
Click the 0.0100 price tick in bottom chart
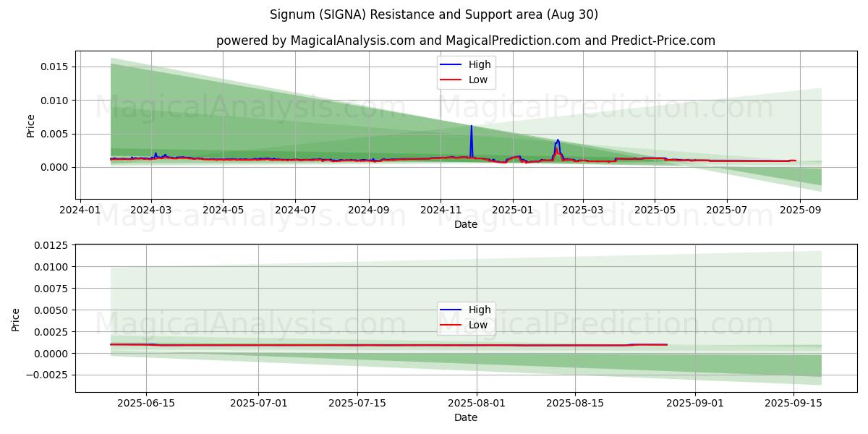52,267
